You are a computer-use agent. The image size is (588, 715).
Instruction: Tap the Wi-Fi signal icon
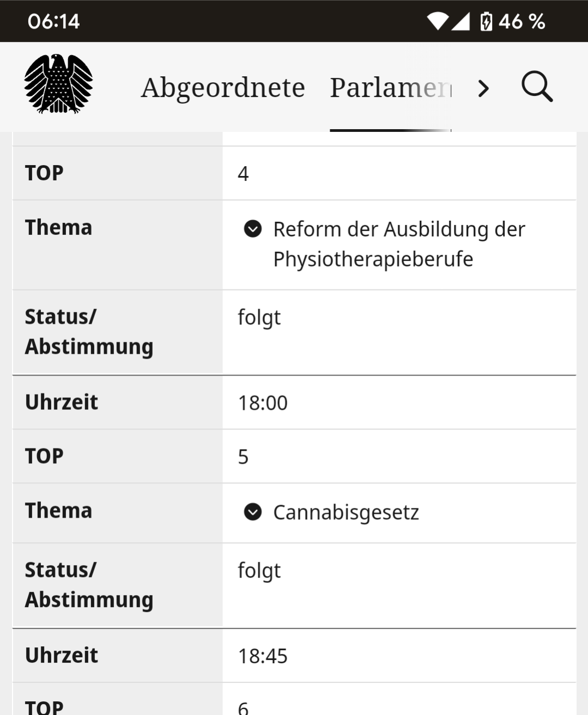[437, 22]
